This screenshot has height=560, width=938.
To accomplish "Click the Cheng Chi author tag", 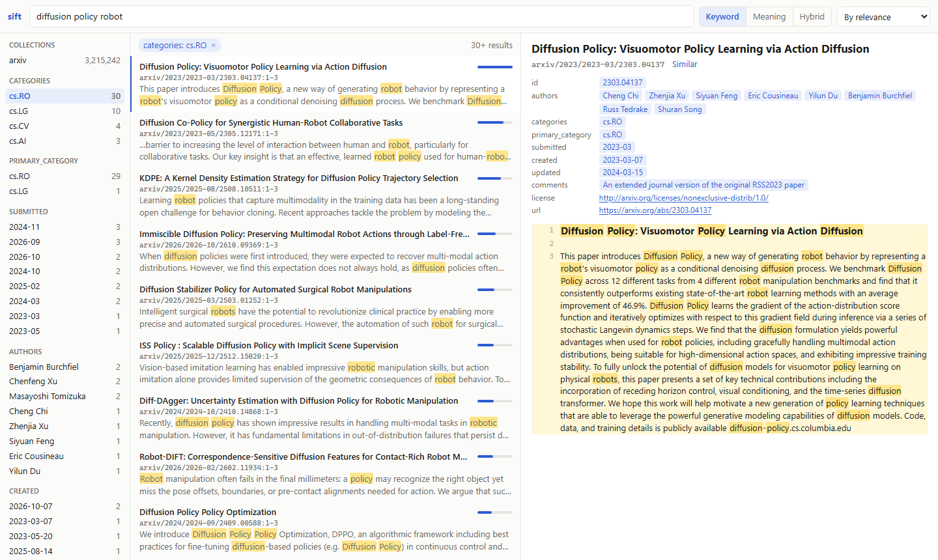I will click(621, 96).
